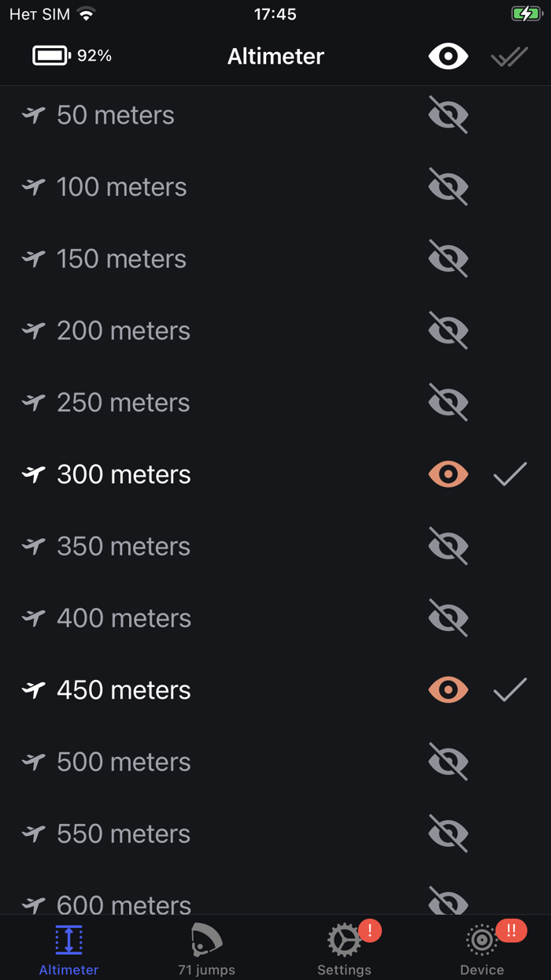This screenshot has height=980, width=551.
Task: Tap the Device icon showing red badge
Action: [482, 939]
